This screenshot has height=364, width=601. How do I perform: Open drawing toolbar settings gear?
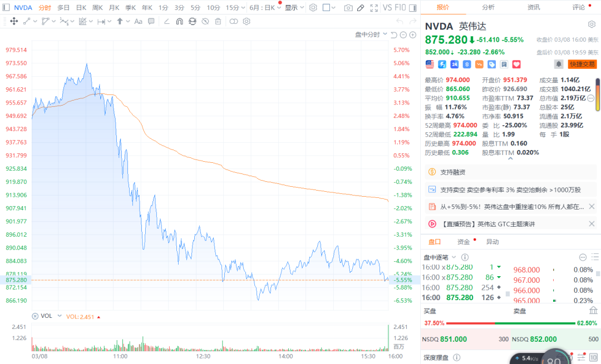point(247,22)
